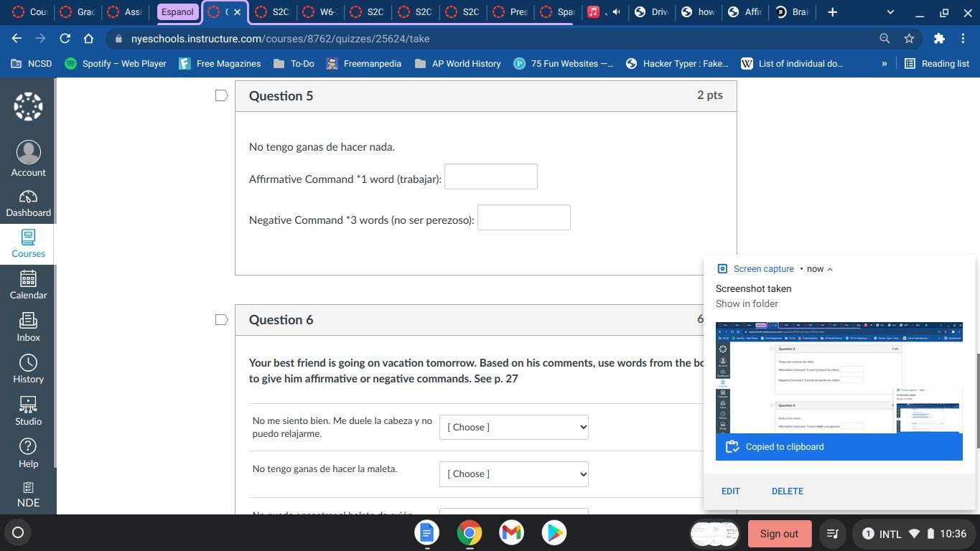Open the Hacker Typer bookmark
The width and height of the screenshot is (980, 551).
click(x=677, y=64)
